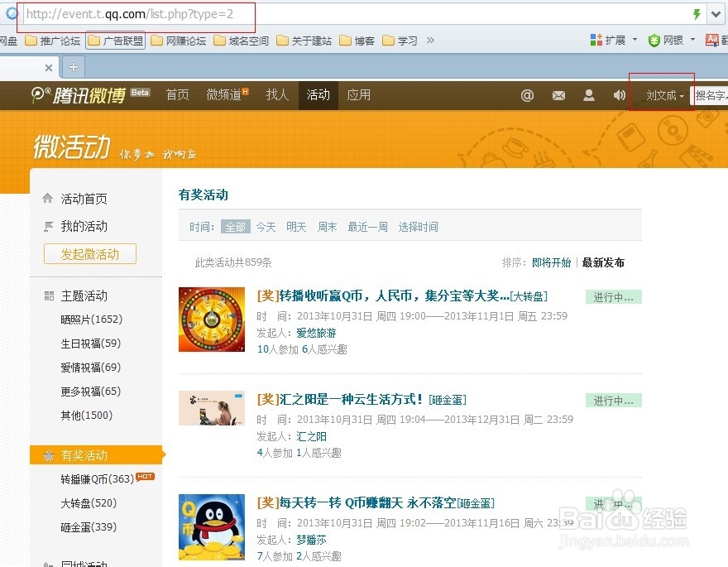728x567 pixels.
Task: Click the grid icon beside 主题活动
Action: pyautogui.click(x=49, y=296)
